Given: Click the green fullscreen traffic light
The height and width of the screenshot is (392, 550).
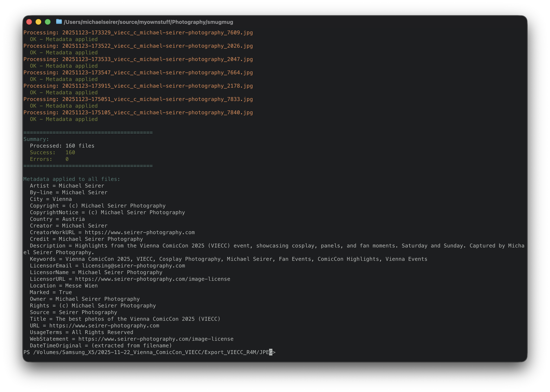Looking at the screenshot, I should (47, 22).
